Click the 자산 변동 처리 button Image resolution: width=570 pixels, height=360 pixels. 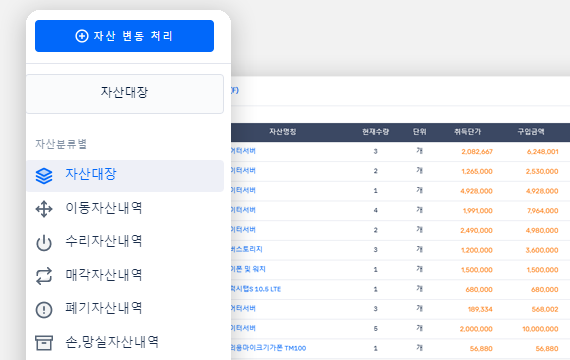[124, 36]
